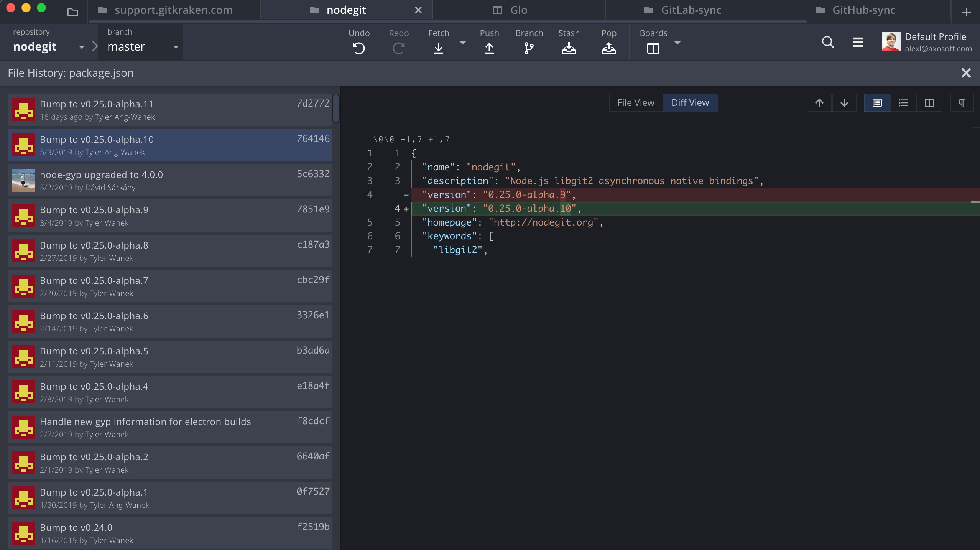Open the search magnifier icon
The width and height of the screenshot is (980, 550).
[x=828, y=43]
